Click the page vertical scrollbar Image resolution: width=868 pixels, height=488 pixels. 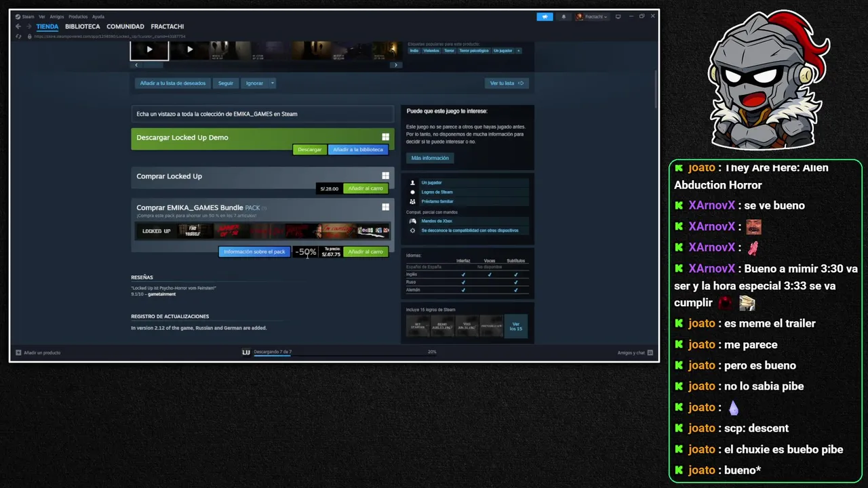point(656,88)
